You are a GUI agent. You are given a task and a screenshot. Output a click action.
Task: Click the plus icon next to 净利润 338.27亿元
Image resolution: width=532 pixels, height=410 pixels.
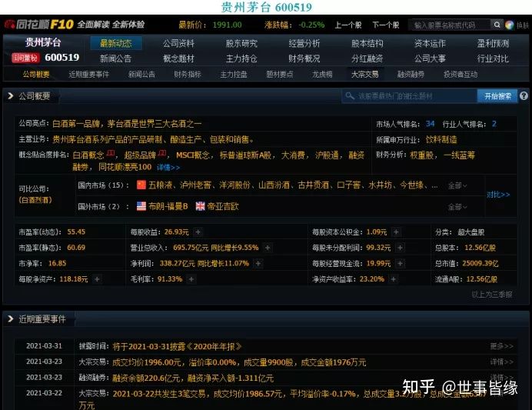coord(258,263)
